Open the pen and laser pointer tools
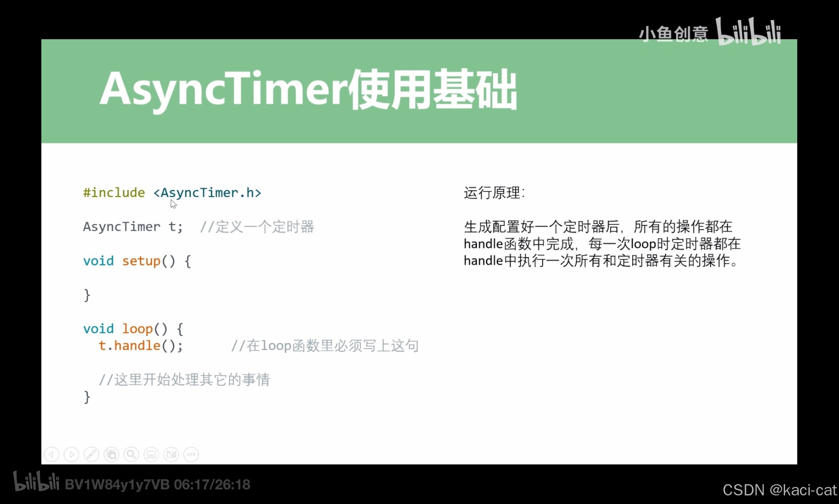 (x=91, y=454)
